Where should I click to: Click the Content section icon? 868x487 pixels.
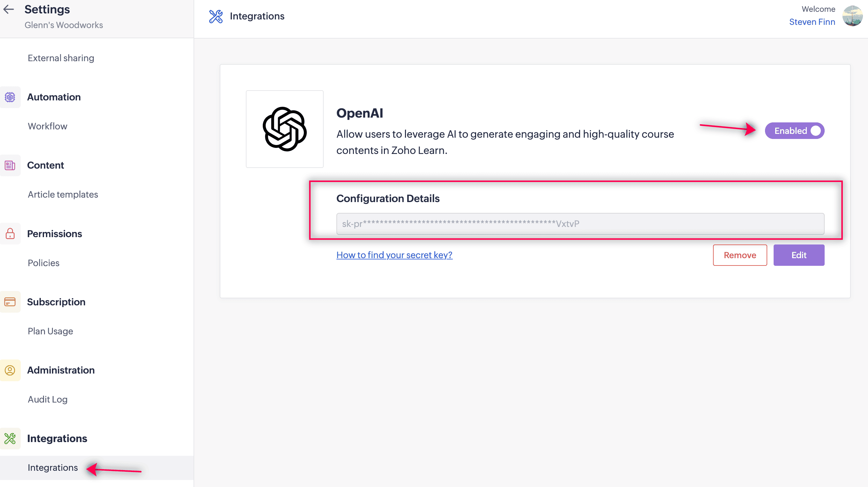point(10,165)
